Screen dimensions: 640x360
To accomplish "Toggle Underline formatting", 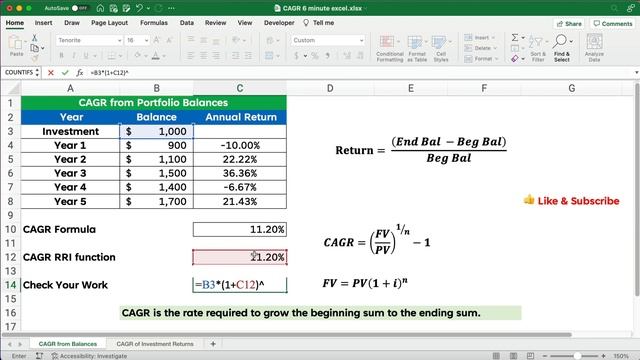I will [x=86, y=56].
